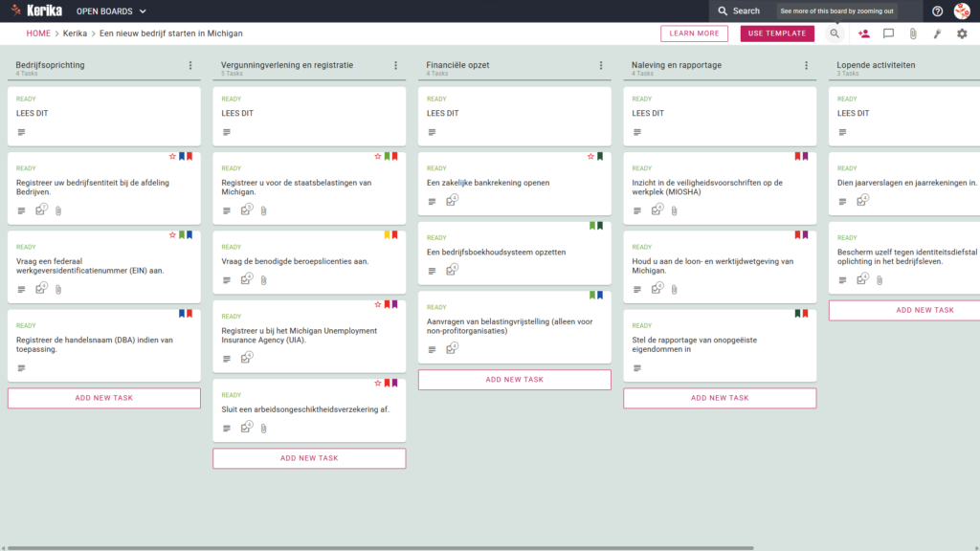Open Naleving en rapportage column menu
Image resolution: width=980 pixels, height=551 pixels.
tap(806, 65)
